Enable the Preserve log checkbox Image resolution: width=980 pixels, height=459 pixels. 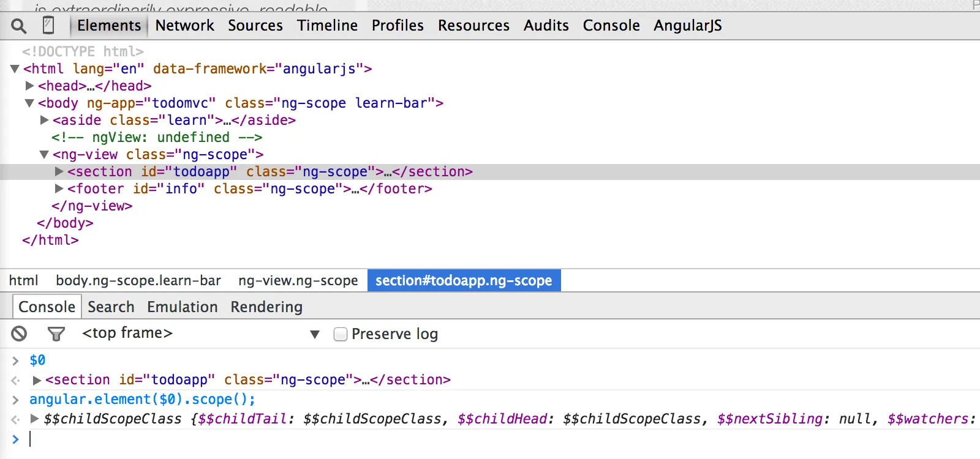click(341, 334)
